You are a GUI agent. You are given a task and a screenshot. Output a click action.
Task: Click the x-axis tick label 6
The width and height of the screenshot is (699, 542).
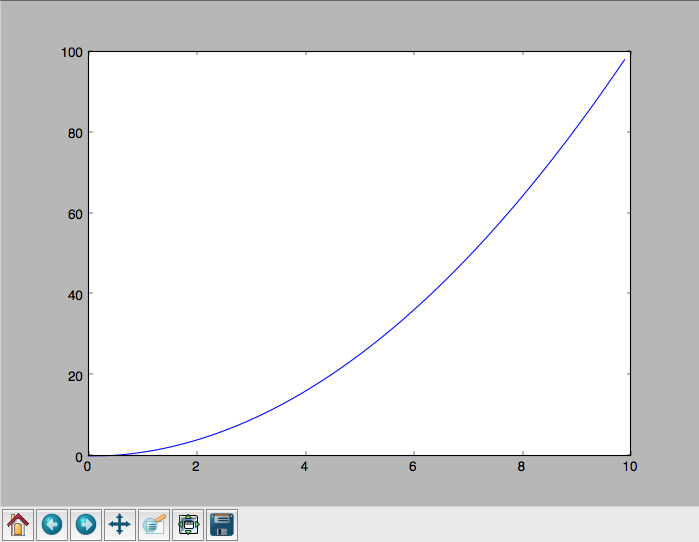click(x=413, y=467)
